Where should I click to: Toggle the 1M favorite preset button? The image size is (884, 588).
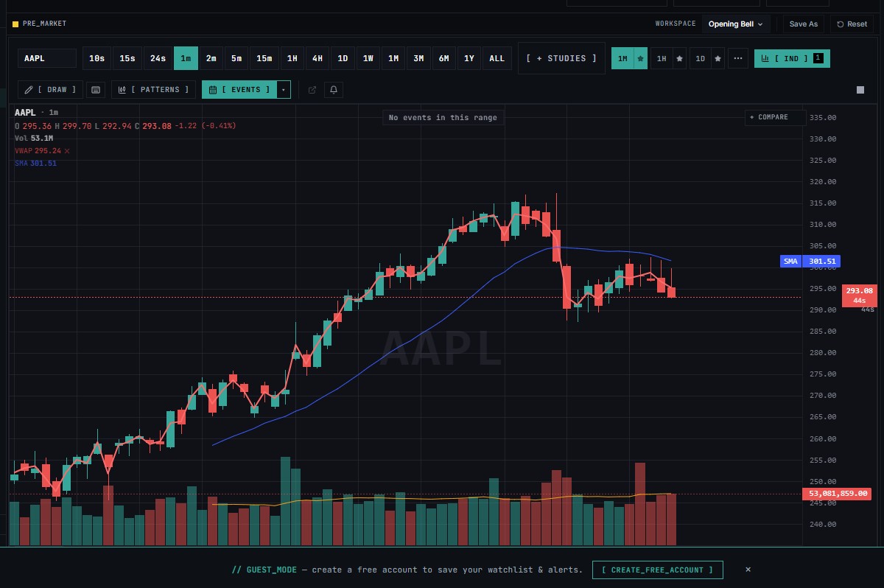623,58
